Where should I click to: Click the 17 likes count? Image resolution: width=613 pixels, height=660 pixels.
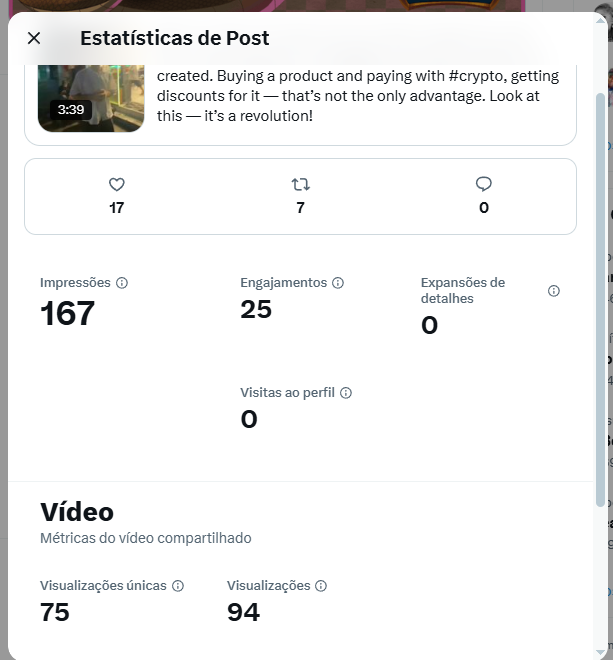coord(117,208)
